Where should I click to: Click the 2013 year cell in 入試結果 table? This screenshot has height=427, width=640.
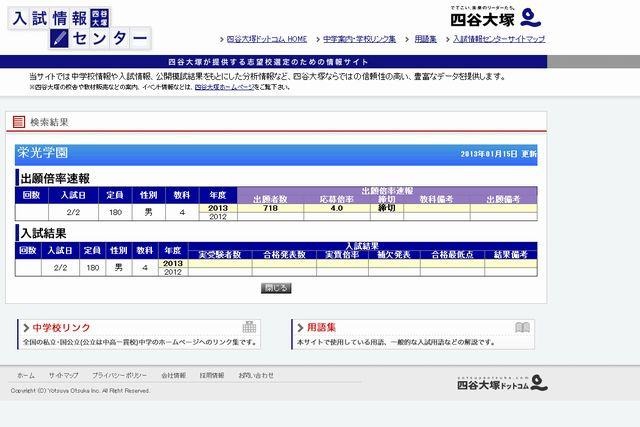(x=173, y=264)
